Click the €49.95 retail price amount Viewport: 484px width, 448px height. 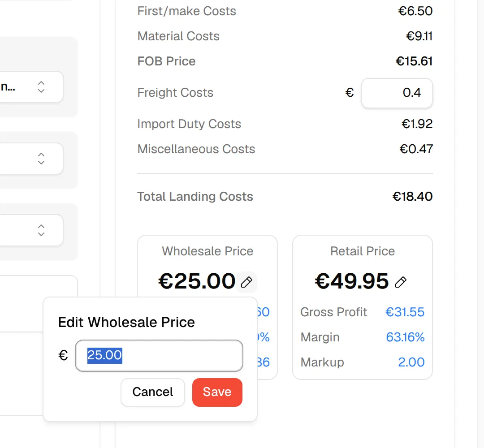352,281
